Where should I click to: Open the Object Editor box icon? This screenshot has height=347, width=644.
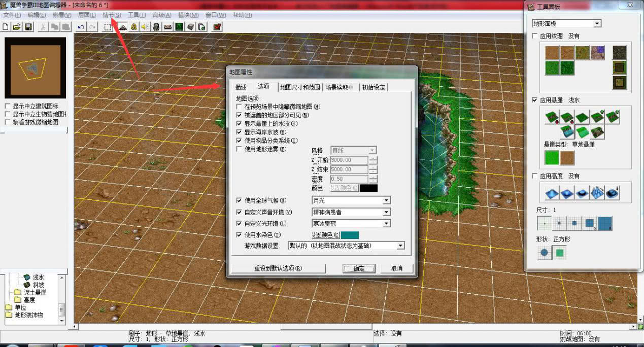click(x=190, y=27)
